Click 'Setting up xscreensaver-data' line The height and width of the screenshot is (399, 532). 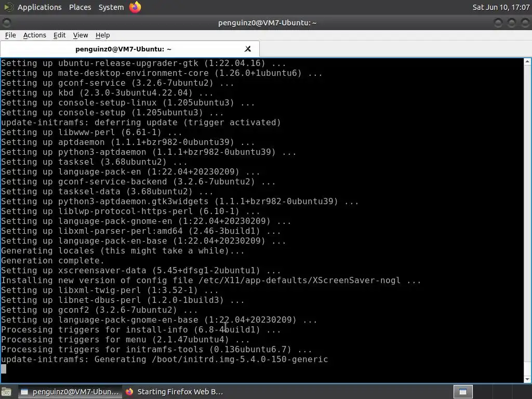(x=141, y=271)
